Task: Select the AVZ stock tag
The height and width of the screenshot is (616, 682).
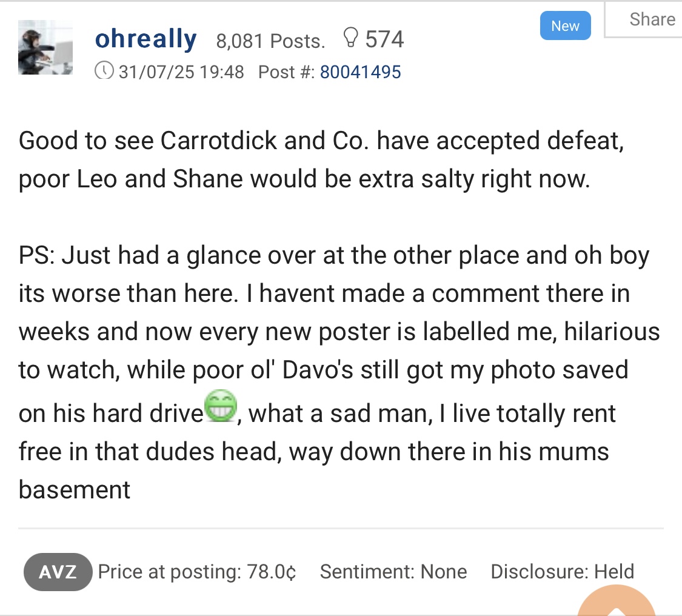Action: pos(58,572)
